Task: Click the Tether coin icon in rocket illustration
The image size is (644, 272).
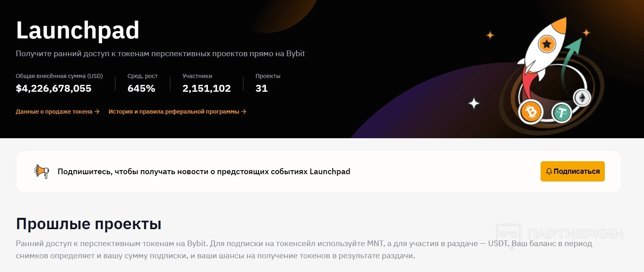Action: pos(562,113)
